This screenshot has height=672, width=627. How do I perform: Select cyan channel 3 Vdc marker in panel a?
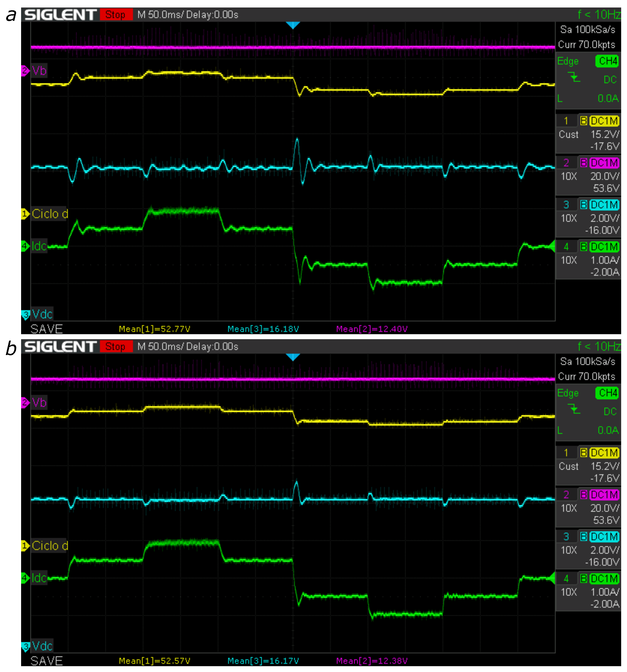[25, 314]
